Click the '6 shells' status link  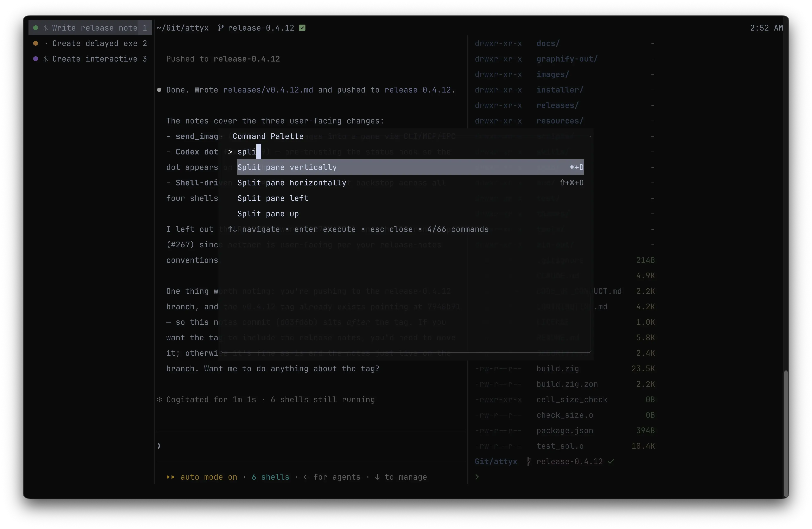[x=270, y=477]
